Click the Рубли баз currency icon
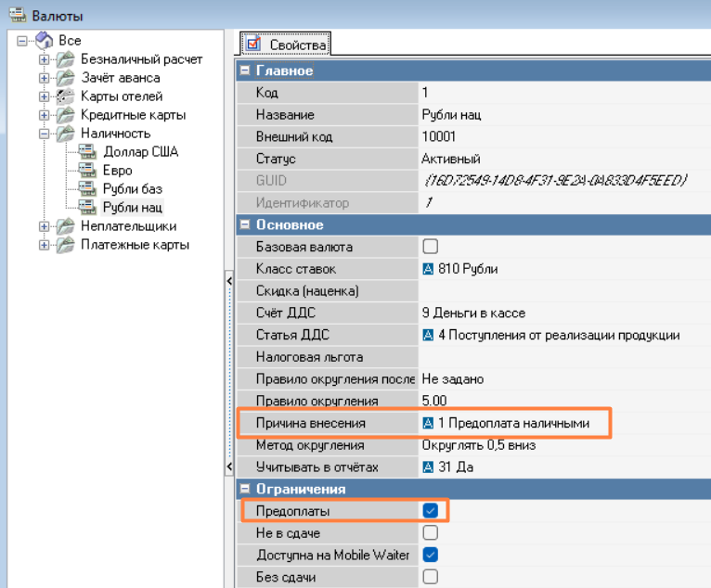 point(88,189)
